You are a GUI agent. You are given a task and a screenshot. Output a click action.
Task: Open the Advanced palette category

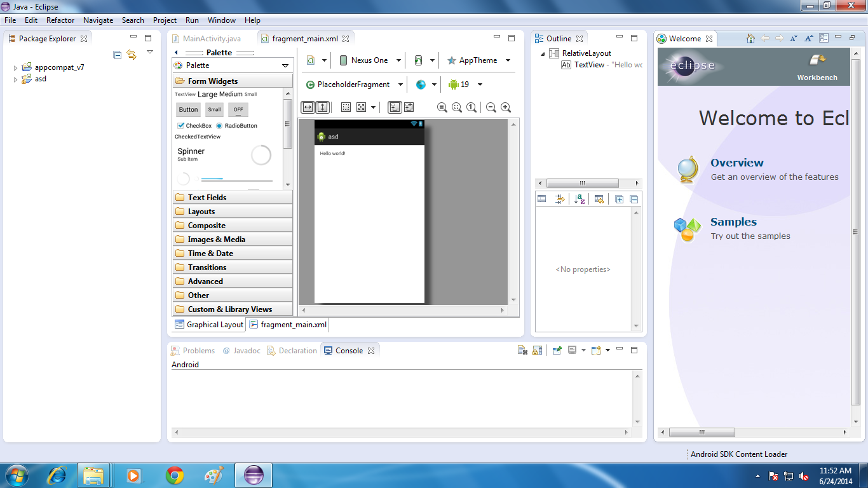coord(233,281)
